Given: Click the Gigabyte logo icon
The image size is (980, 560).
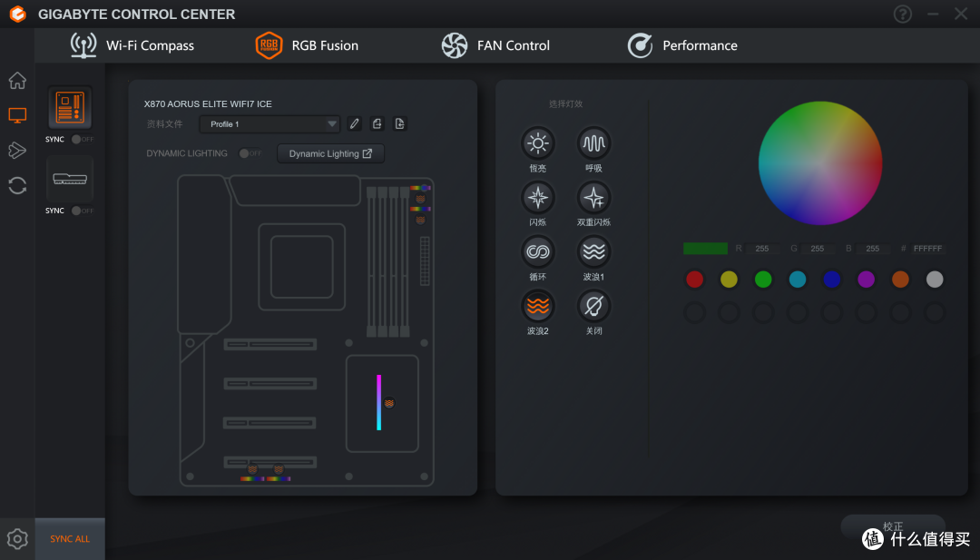Looking at the screenshot, I should 18,14.
